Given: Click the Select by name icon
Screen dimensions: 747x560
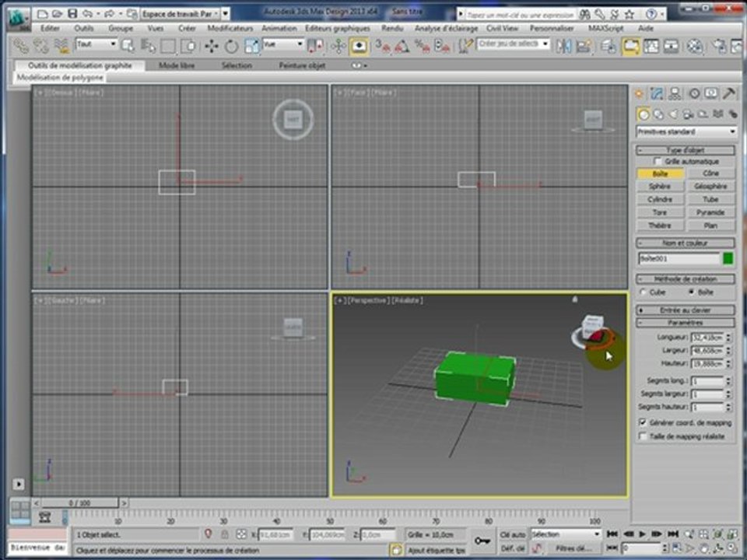Looking at the screenshot, I should [148, 46].
